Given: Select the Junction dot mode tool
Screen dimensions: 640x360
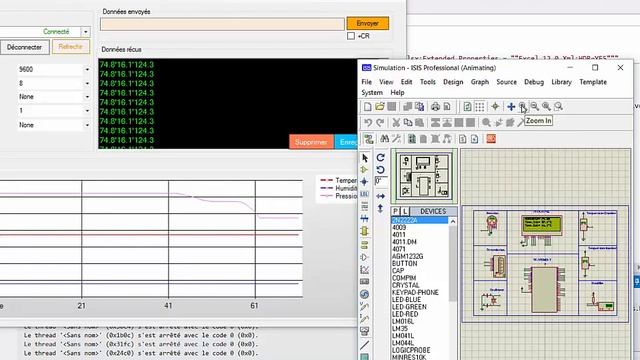Looking at the screenshot, I should point(365,182).
